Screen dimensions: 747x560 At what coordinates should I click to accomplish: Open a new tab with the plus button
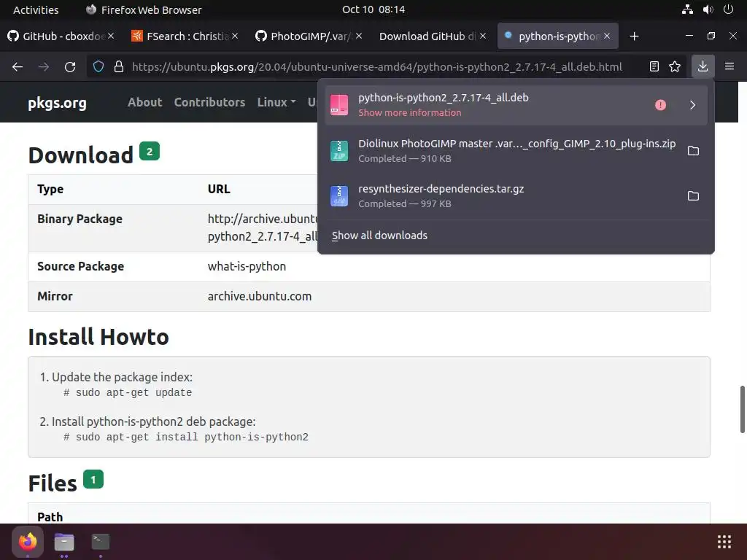click(634, 36)
